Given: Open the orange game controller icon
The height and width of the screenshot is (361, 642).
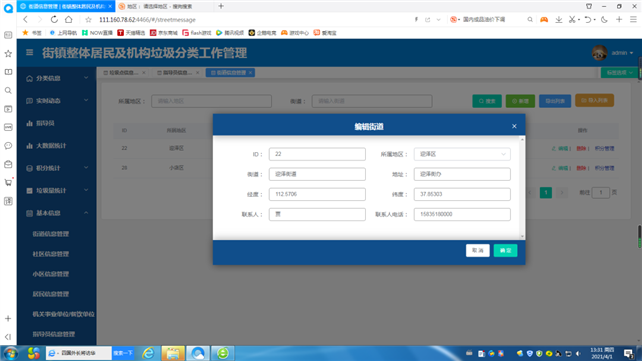Looking at the screenshot, I should coord(544,19).
